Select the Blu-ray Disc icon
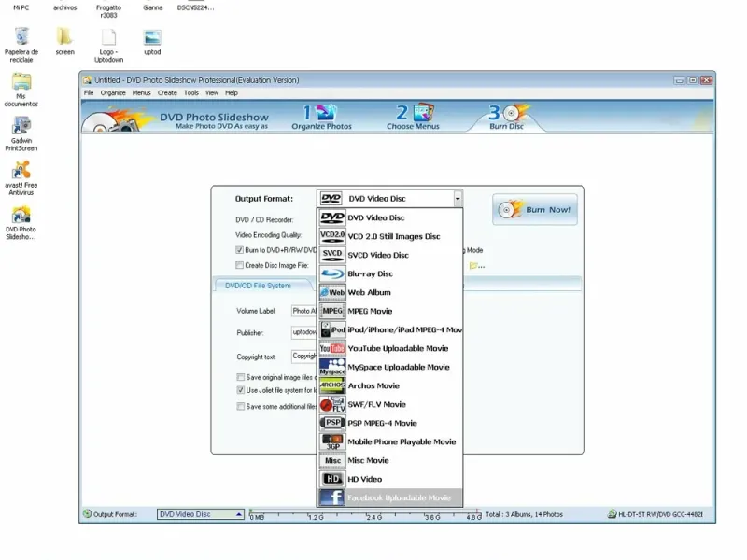 pos(332,273)
